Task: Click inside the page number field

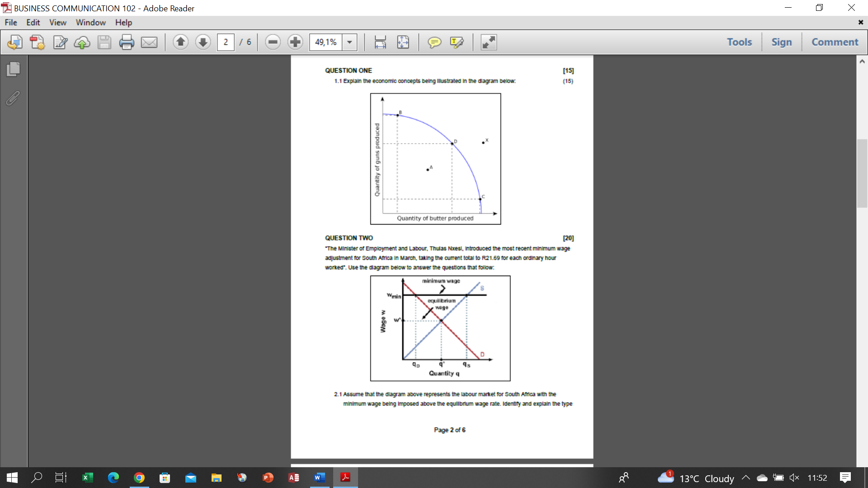Action: tap(226, 42)
